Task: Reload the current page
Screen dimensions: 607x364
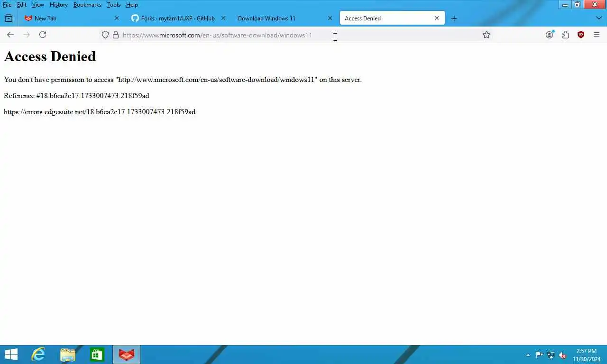Action: [x=43, y=35]
